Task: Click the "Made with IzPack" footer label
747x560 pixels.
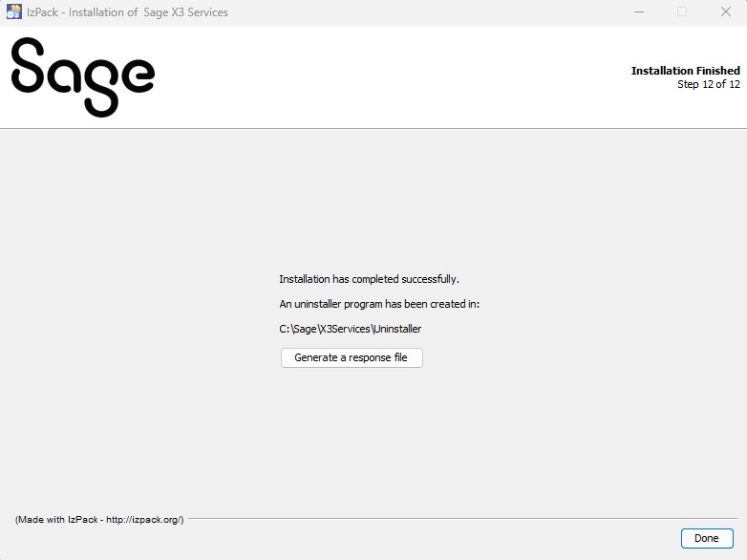Action: [55, 520]
